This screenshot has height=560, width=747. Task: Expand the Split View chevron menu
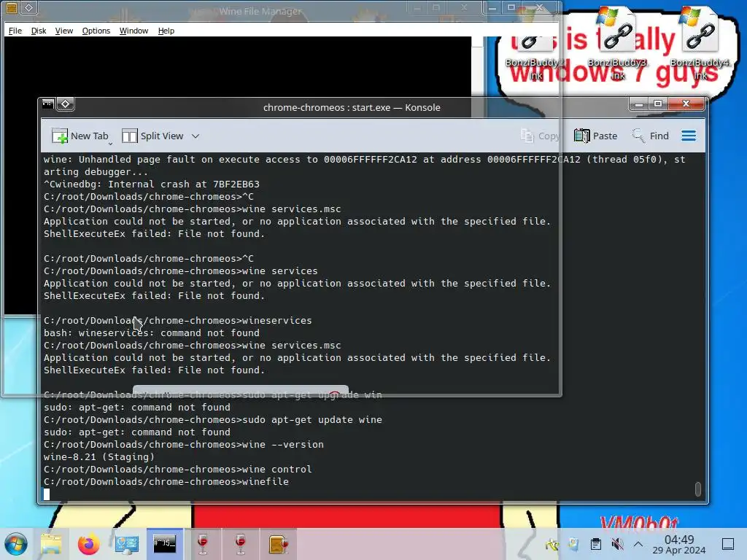(x=196, y=136)
